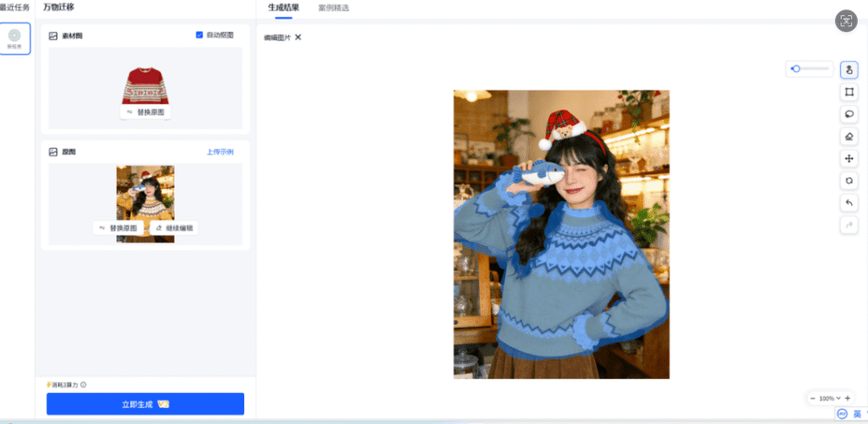Click the 英 input method indicator
Image resolution: width=868 pixels, height=424 pixels.
(857, 414)
